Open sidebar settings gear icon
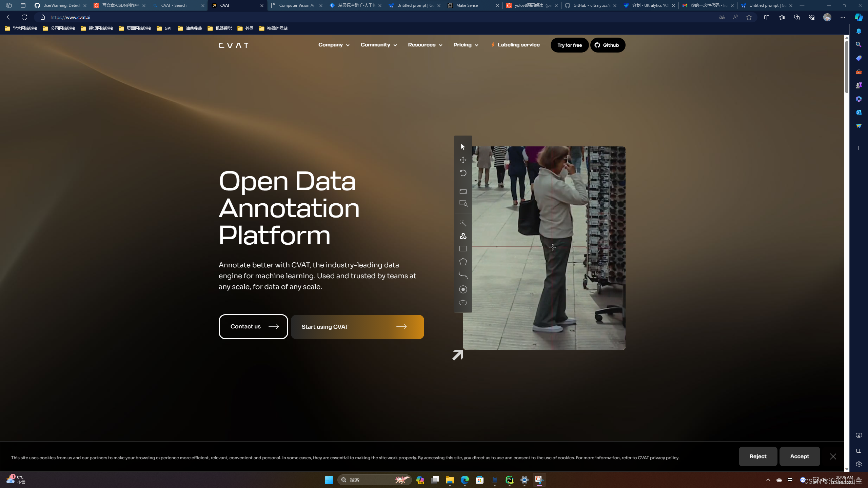 coord(859,465)
